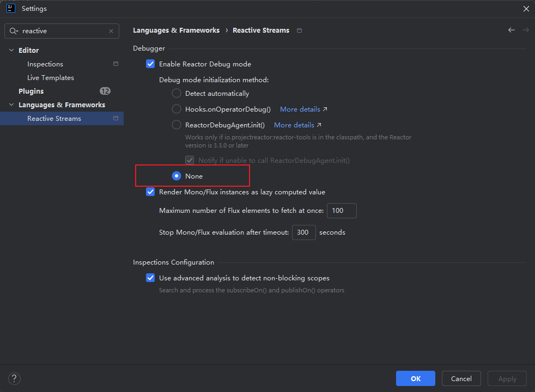Choose the Hooks.onOperatorDebug() radio option
Image resolution: width=535 pixels, height=392 pixels.
coord(177,109)
